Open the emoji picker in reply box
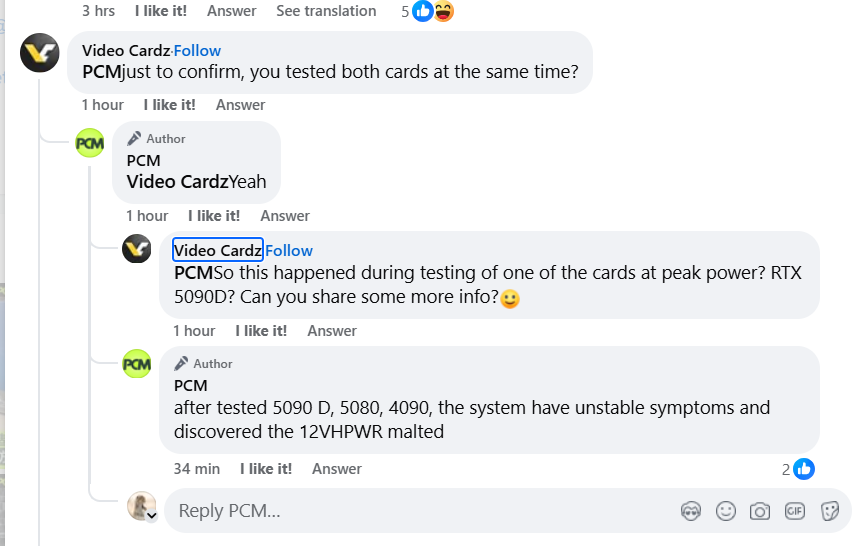The image size is (866, 546). [x=726, y=511]
